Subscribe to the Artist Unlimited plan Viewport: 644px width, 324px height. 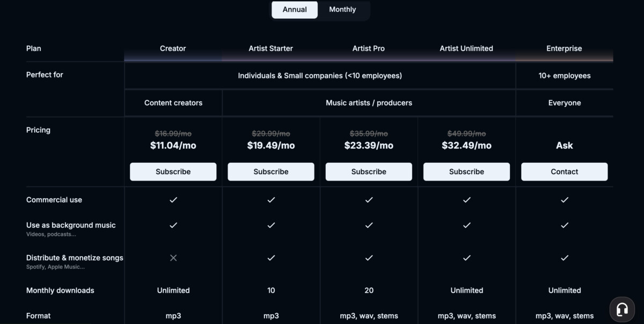pos(466,172)
